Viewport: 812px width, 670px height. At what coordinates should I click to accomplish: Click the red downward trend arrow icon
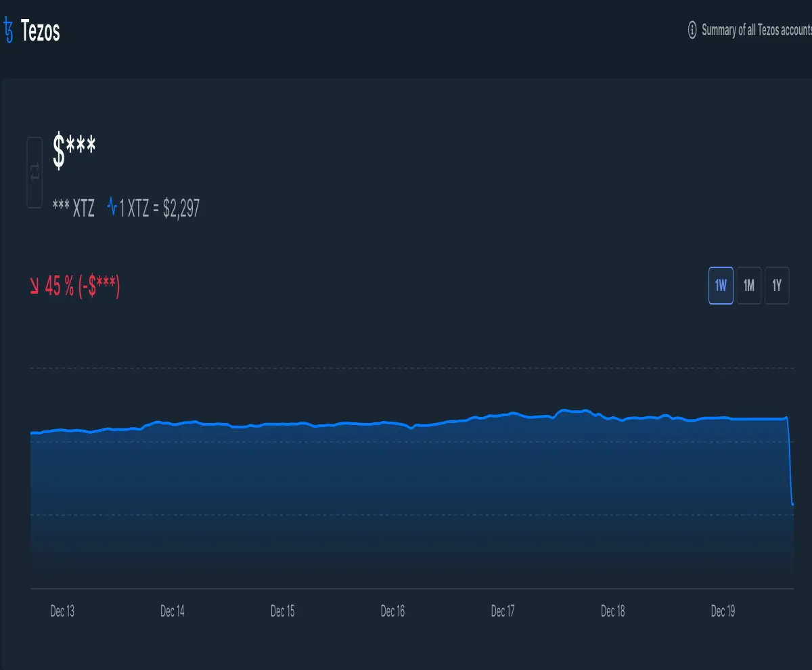point(35,286)
